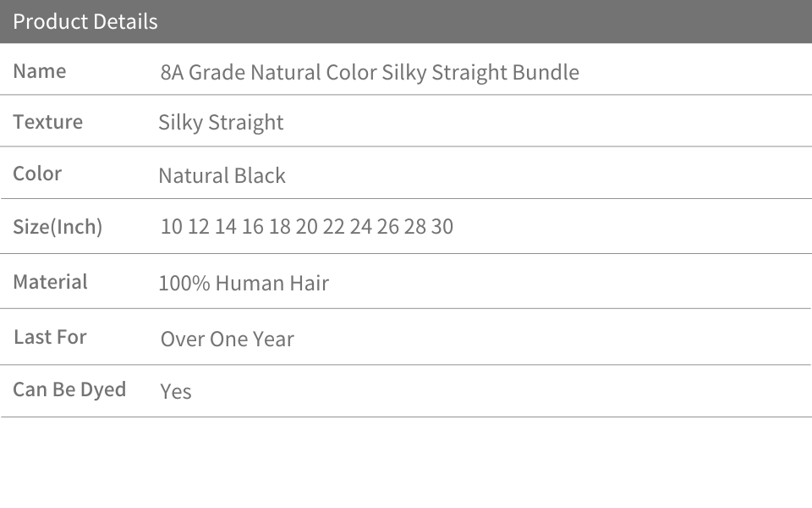Click the 100% Human Hair value
Screen dimensions: 812x508
tap(244, 284)
